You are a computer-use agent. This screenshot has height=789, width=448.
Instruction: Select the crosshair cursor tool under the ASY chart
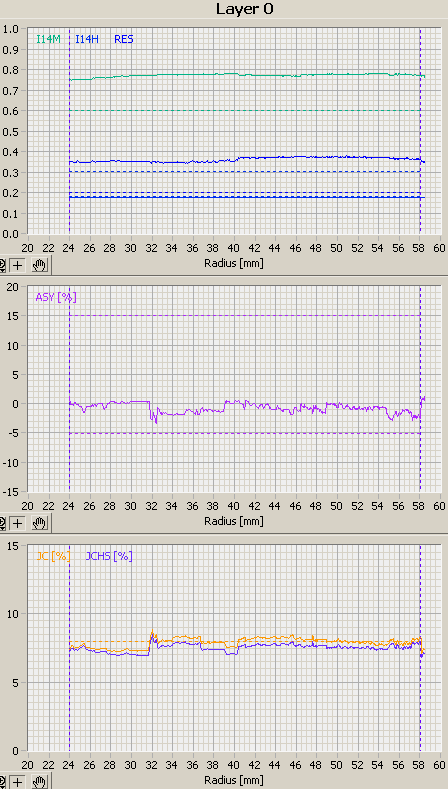18,523
